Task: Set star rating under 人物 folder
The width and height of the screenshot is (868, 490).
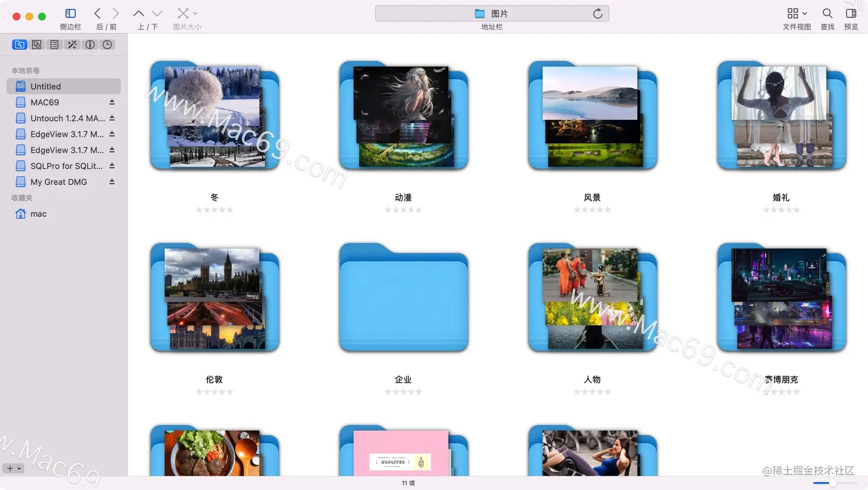Action: click(592, 392)
